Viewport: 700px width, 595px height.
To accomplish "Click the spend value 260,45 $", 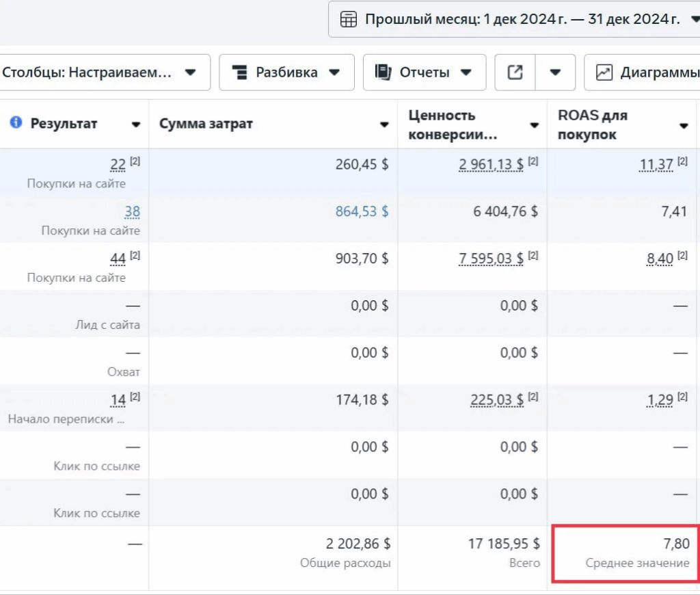I will pyautogui.click(x=362, y=164).
